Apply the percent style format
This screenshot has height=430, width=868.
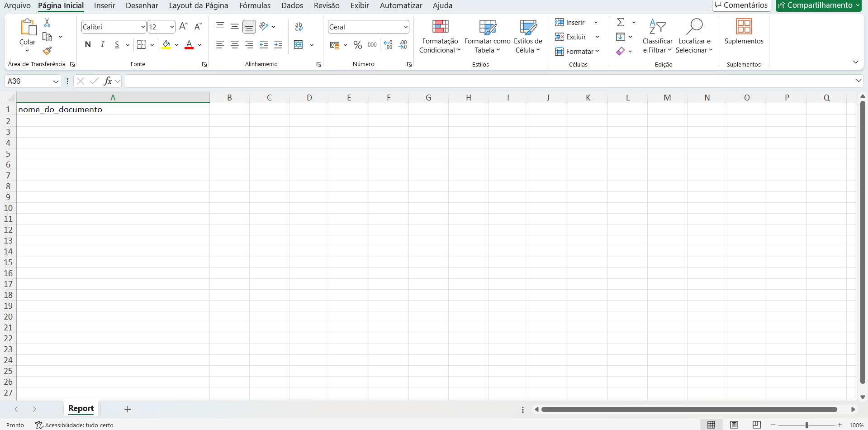point(358,45)
